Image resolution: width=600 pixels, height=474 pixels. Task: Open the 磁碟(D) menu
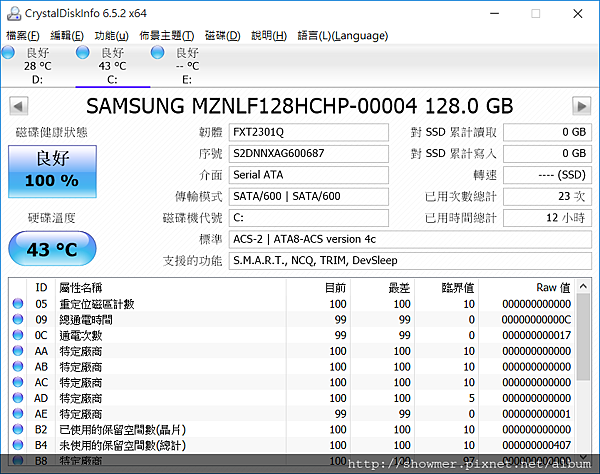tap(222, 36)
